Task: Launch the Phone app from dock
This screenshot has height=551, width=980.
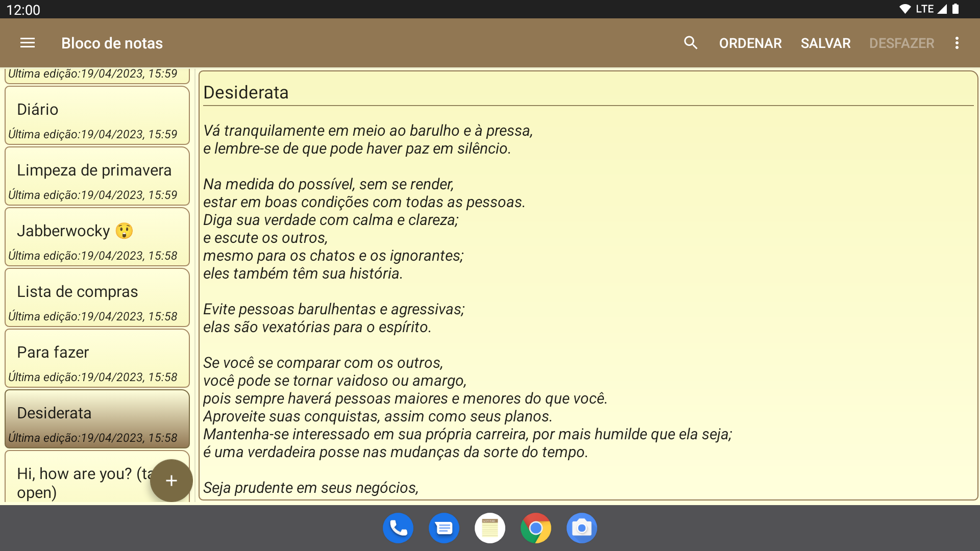Action: coord(398,528)
